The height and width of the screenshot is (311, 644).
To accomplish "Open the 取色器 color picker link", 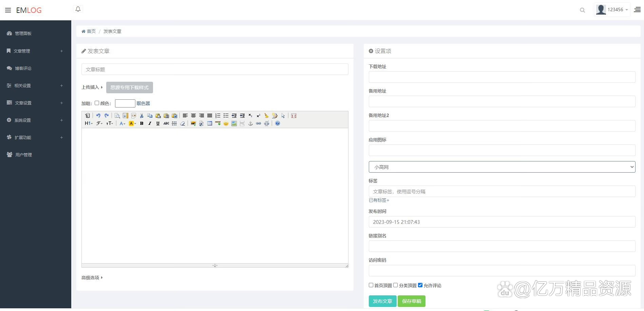I will 143,103.
